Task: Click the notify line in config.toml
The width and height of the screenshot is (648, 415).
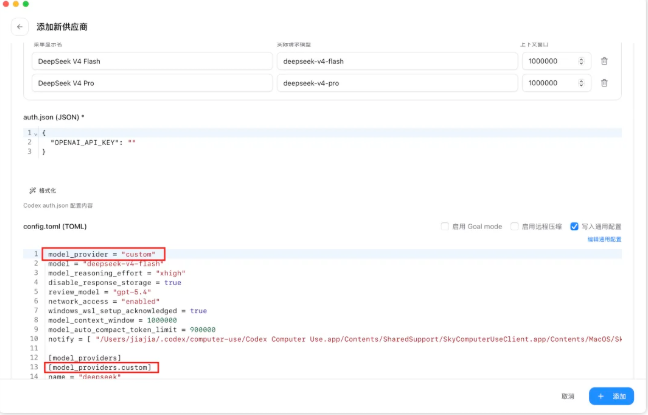Action: pos(335,339)
